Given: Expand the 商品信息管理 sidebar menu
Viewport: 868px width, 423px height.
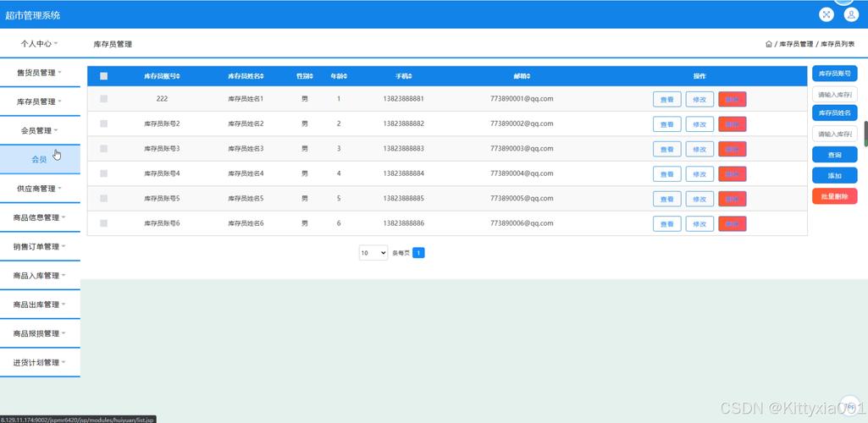Looking at the screenshot, I should point(40,217).
